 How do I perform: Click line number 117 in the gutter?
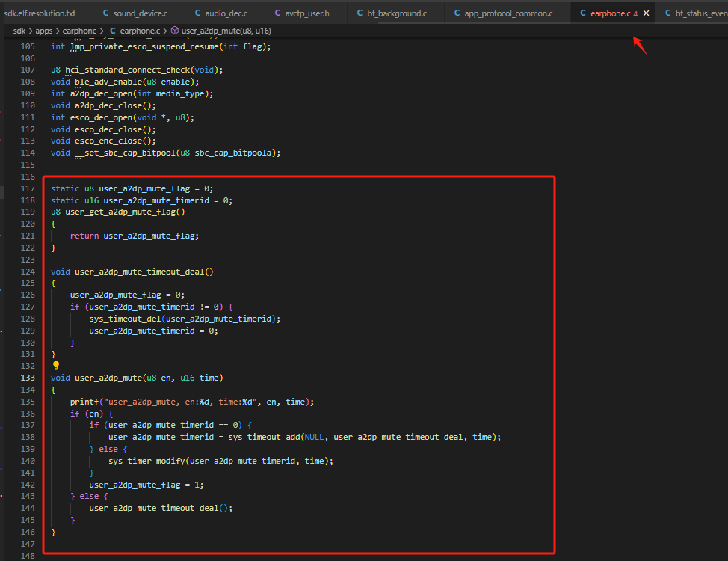28,188
